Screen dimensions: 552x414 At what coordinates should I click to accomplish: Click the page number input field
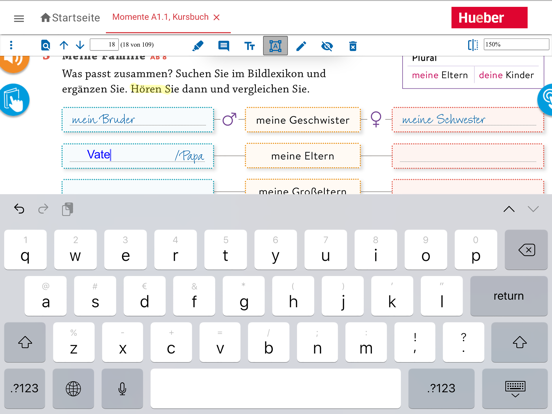(104, 45)
